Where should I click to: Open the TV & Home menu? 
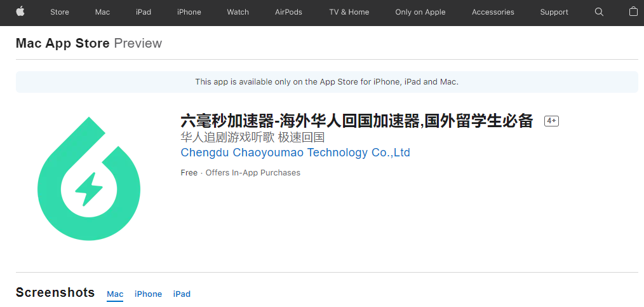[349, 12]
